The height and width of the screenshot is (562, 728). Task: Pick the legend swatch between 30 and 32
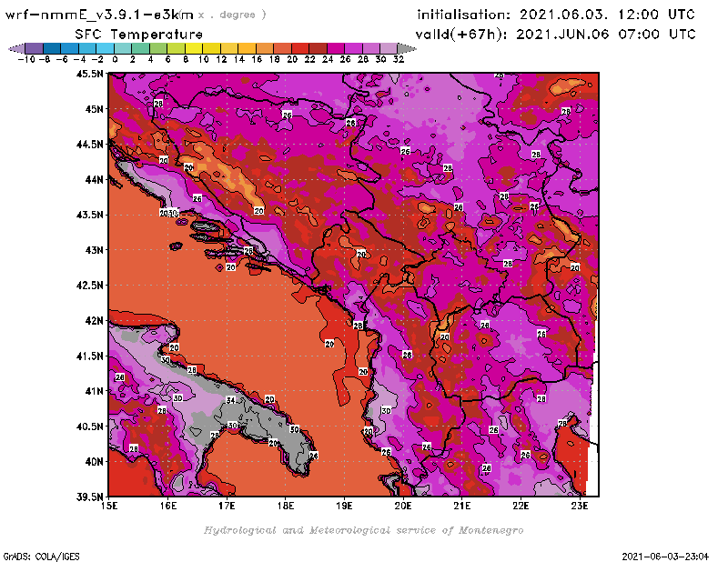click(389, 48)
